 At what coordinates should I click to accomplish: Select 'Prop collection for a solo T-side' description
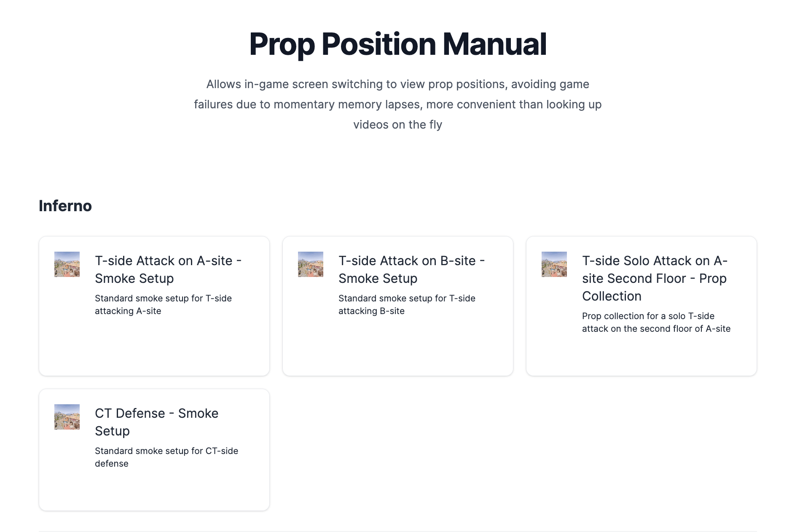656,322
